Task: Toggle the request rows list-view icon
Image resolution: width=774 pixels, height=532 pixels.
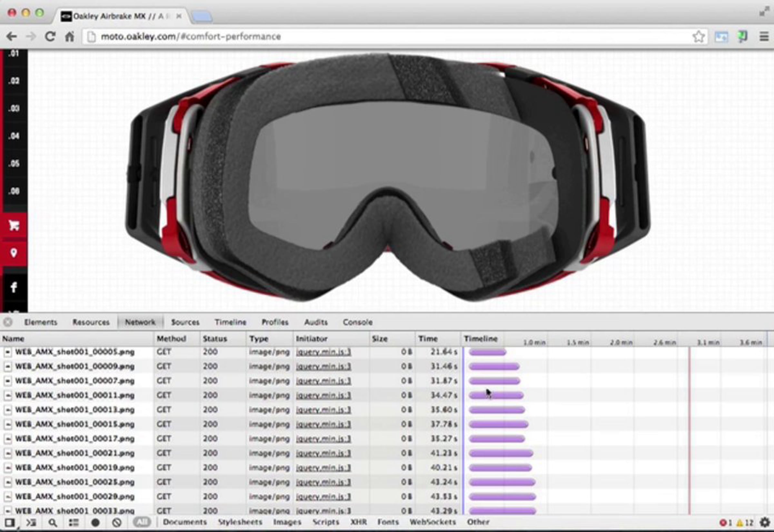Action: point(74,522)
